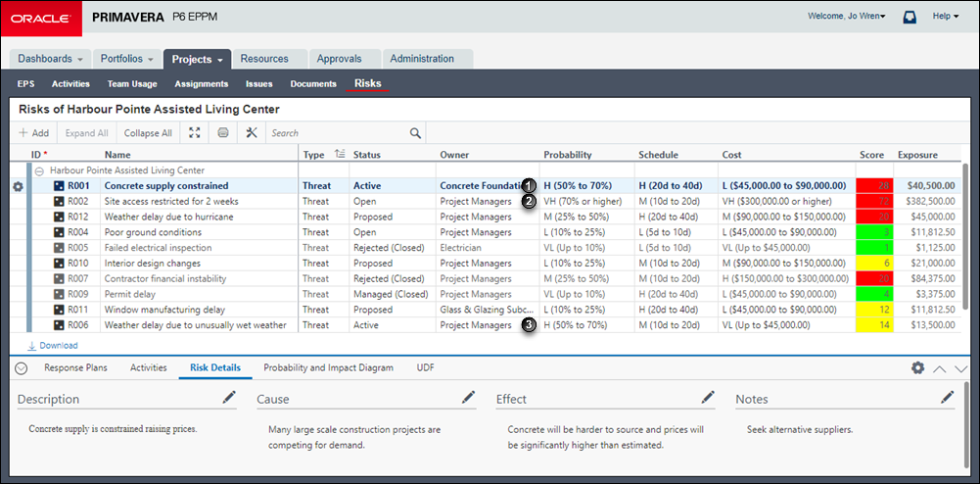980x484 pixels.
Task: Click the risk icon for R006
Action: point(59,325)
